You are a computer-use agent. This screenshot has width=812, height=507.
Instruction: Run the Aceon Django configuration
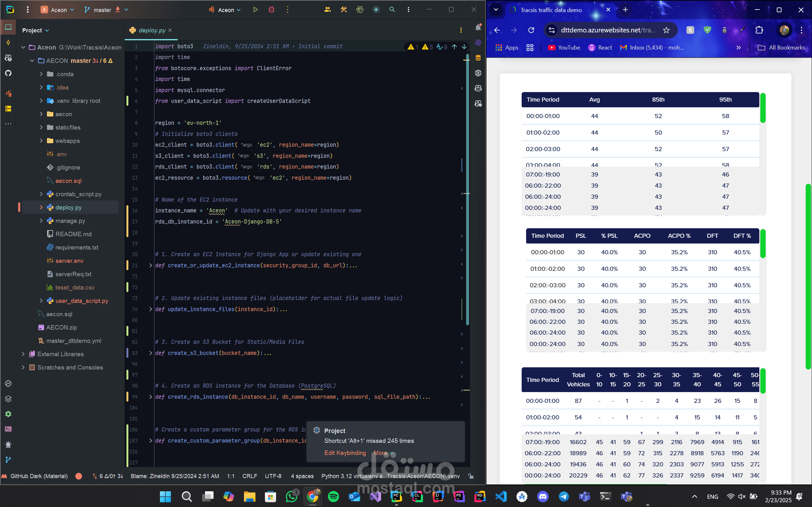[x=255, y=10]
